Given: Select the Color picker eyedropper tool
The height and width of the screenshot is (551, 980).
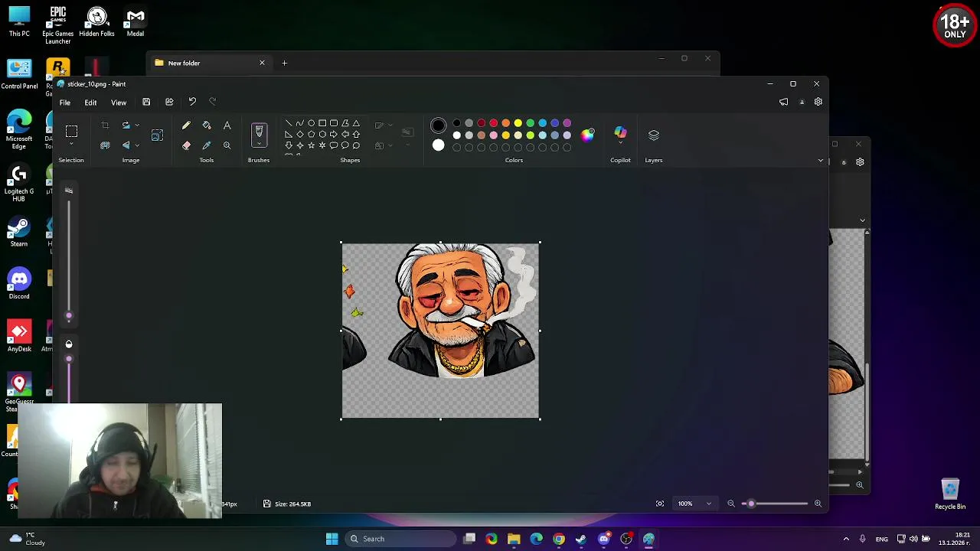Looking at the screenshot, I should click(207, 145).
